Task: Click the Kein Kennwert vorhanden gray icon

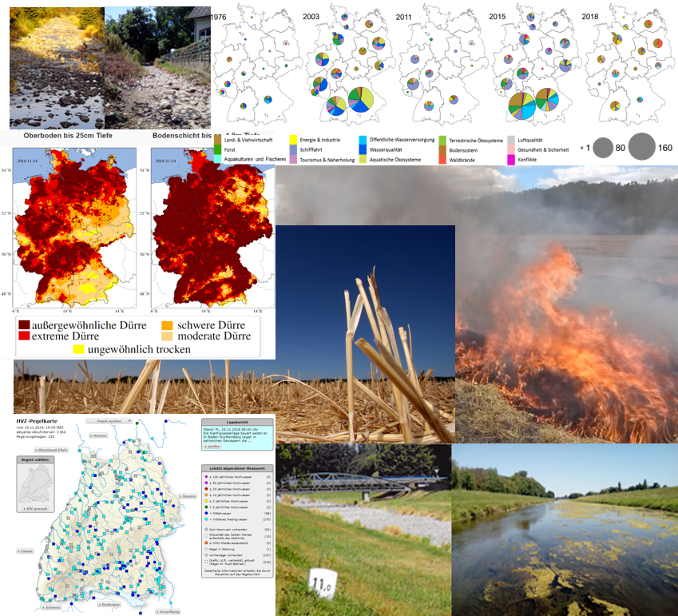Action: 206,529
